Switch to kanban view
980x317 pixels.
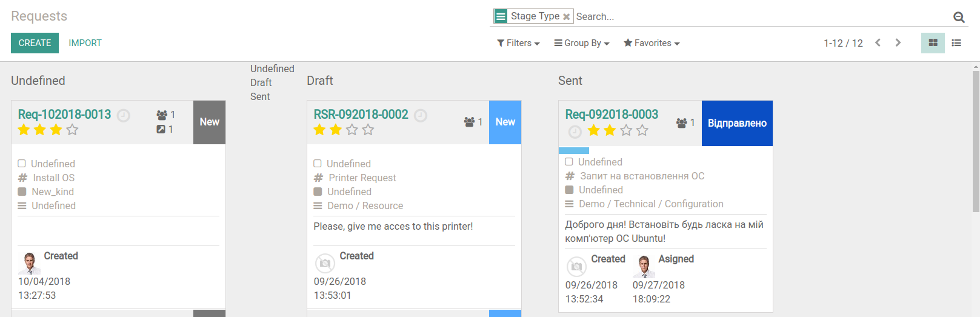(x=933, y=43)
